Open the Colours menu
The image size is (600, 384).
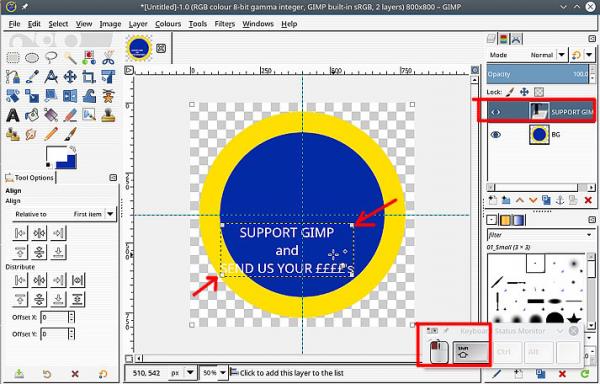pos(168,24)
